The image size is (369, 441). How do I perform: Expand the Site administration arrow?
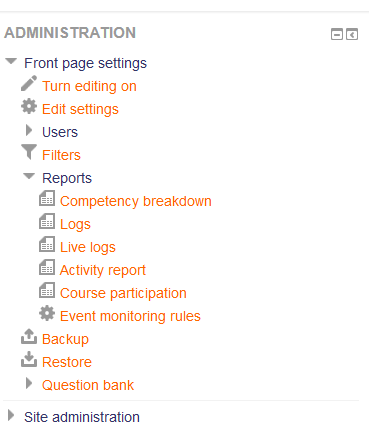tap(11, 415)
